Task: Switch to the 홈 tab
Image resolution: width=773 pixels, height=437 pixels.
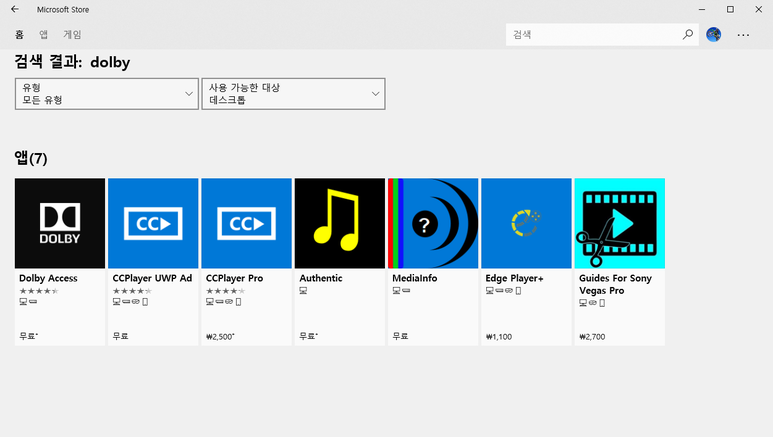Action: 19,35
